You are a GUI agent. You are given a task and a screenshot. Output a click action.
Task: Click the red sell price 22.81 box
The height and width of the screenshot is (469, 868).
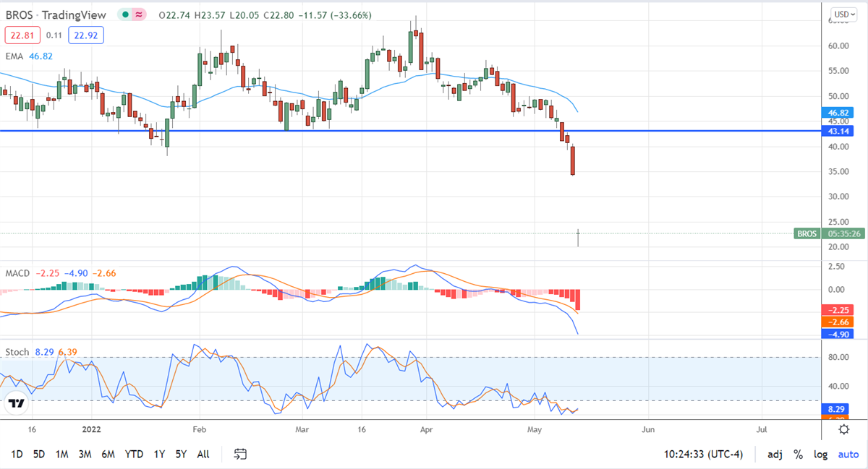[x=19, y=34]
